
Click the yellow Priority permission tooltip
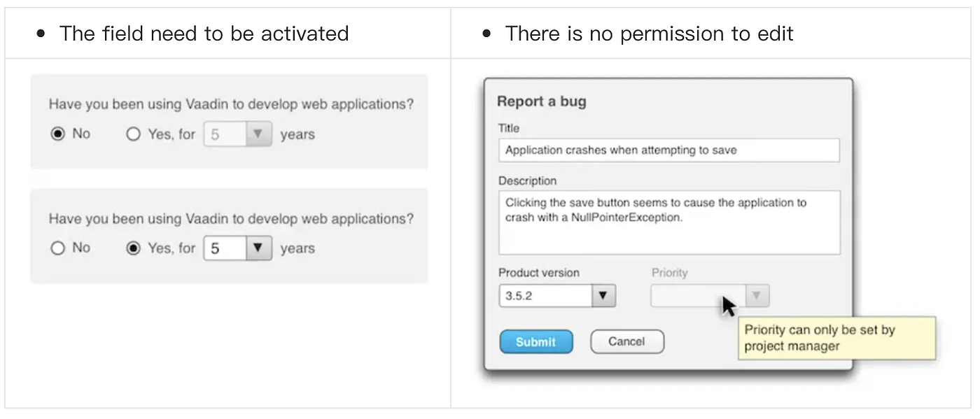tap(836, 338)
